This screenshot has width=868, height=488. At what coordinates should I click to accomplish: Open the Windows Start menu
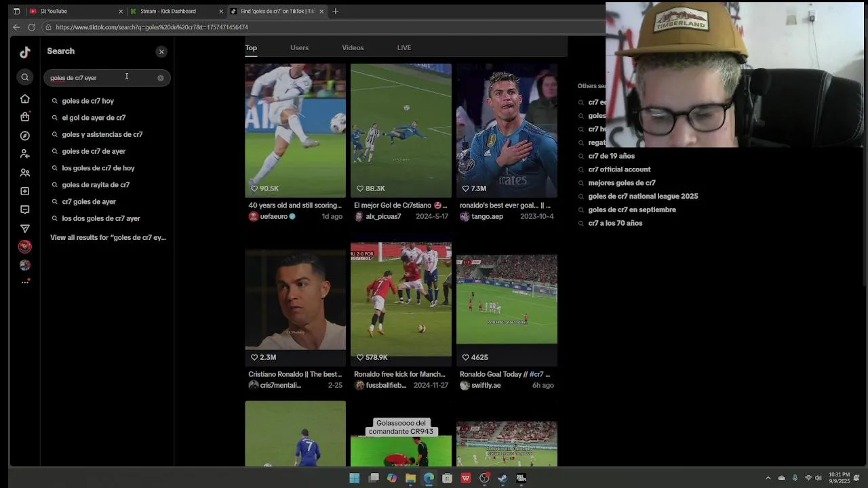click(354, 479)
